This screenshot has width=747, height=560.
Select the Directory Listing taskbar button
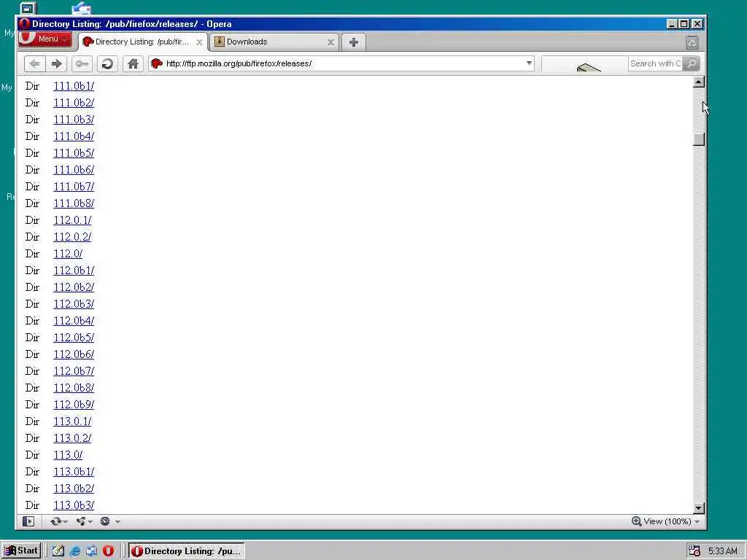tap(186, 551)
